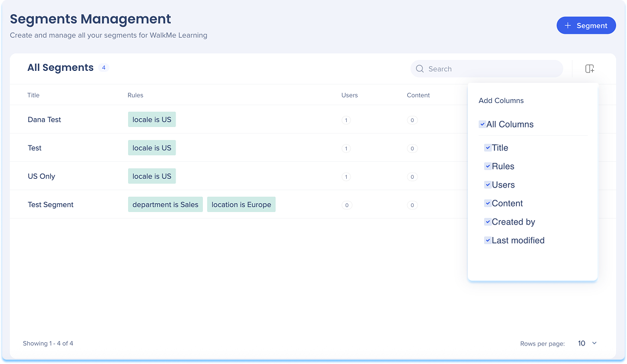Click the Users column header
Viewport: 627px width, 364px height.
(349, 95)
